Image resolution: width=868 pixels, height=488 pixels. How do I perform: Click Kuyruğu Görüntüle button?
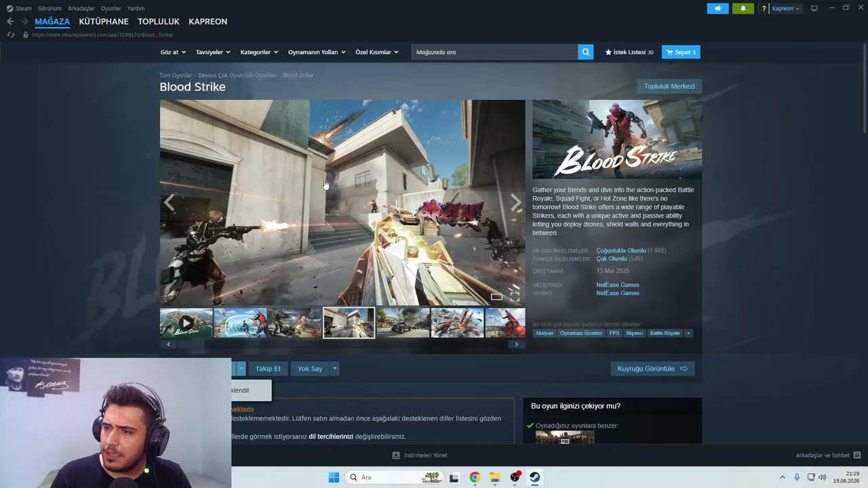coord(652,369)
